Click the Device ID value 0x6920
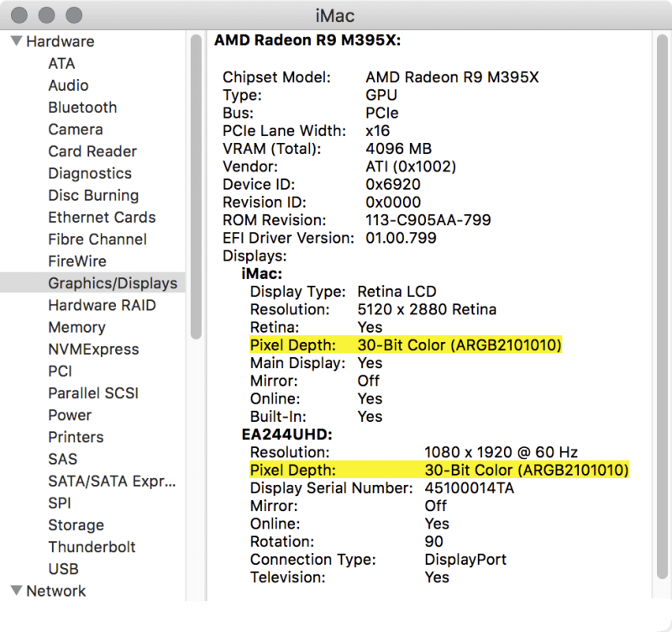 (392, 184)
